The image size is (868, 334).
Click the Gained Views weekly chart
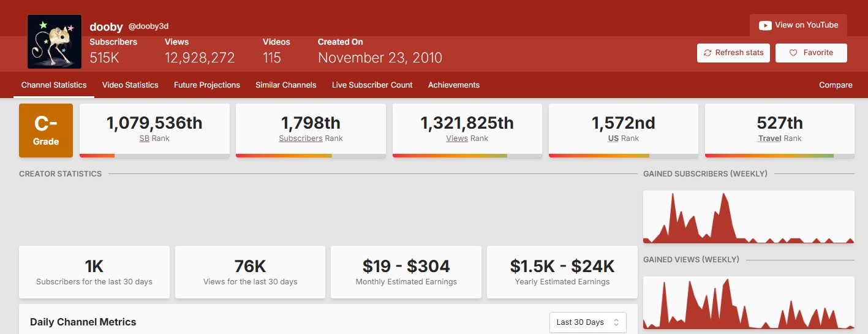point(749,303)
